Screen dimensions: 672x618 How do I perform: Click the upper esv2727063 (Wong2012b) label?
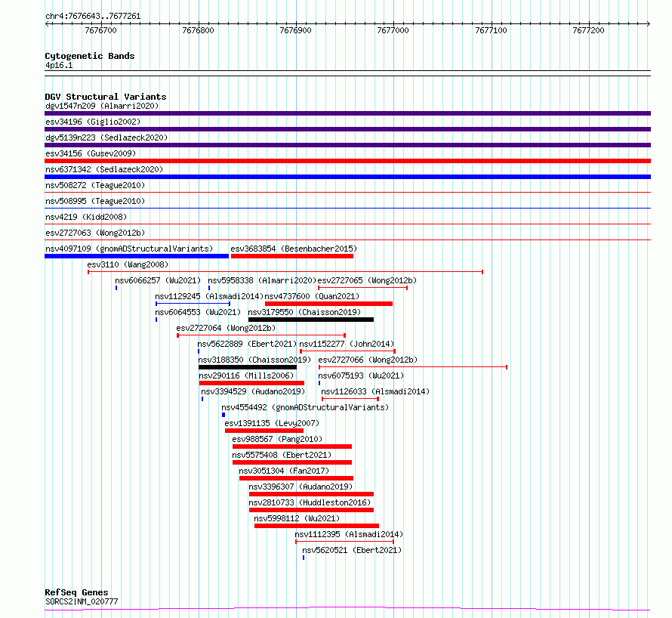point(95,233)
